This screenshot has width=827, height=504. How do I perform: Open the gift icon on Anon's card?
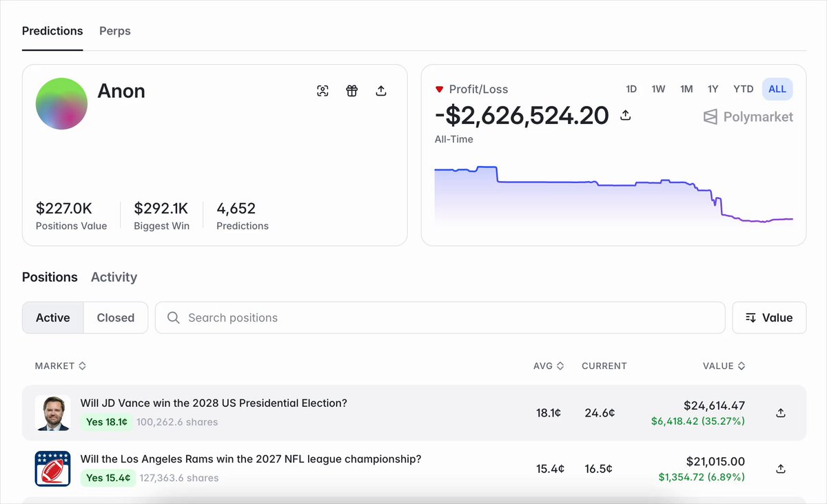pos(351,91)
